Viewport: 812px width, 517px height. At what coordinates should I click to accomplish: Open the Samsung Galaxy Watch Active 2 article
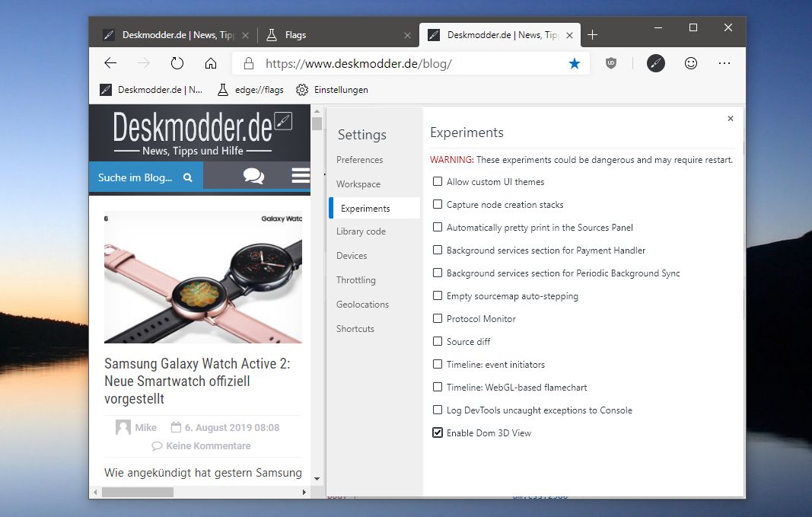coord(197,381)
